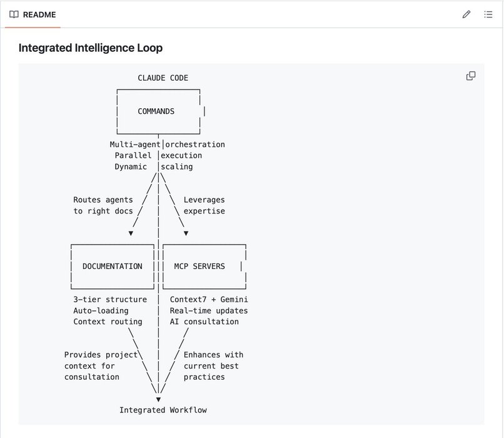Click the COMMANDS box label
504x438 pixels.
pos(156,111)
